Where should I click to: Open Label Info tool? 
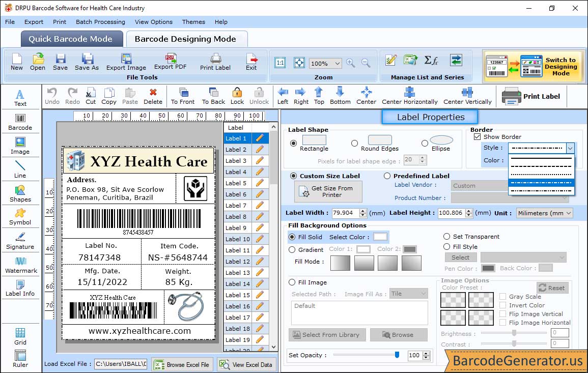click(20, 289)
